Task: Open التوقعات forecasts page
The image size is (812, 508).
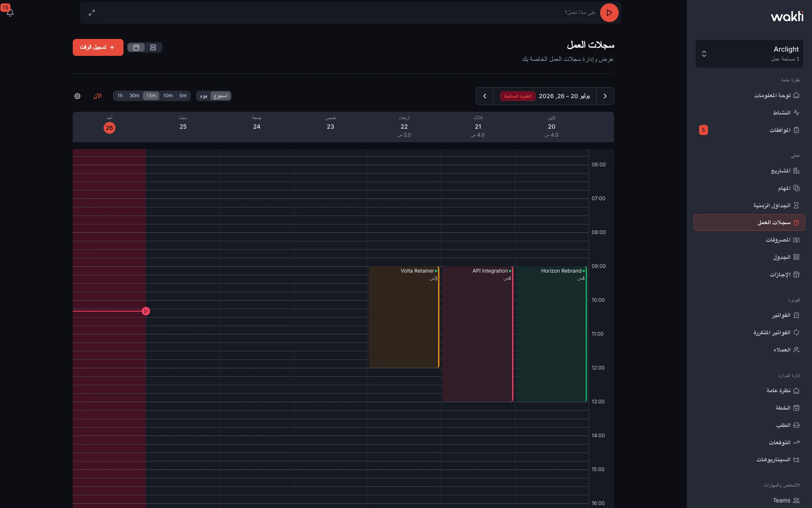Action: point(749,442)
